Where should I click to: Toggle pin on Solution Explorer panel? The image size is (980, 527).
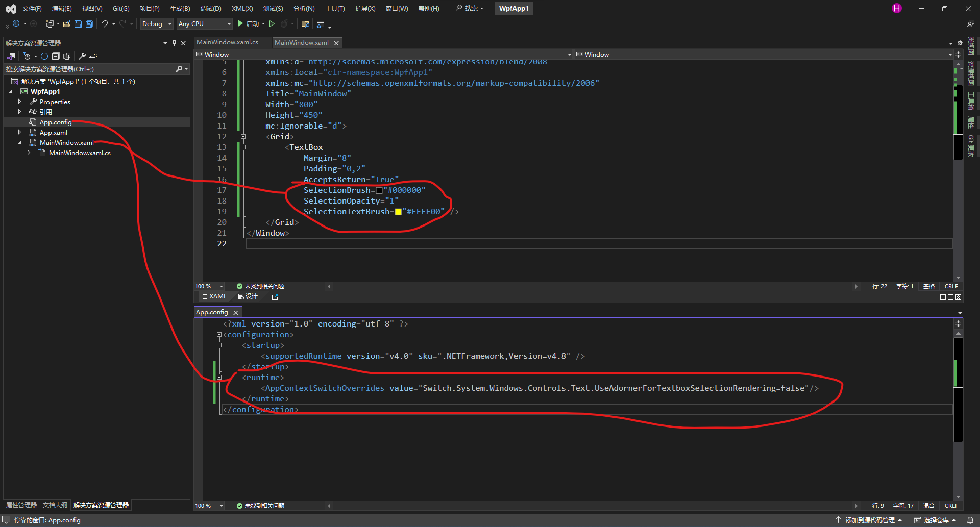coord(174,43)
